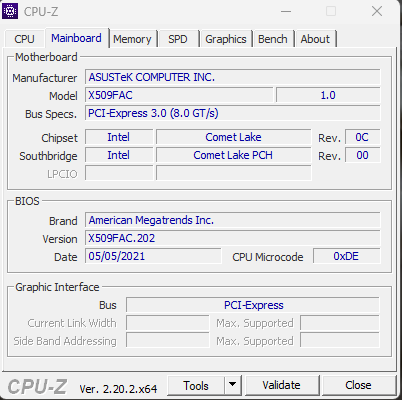Open the Memory tab
Image resolution: width=402 pixels, height=400 pixels.
(x=132, y=39)
